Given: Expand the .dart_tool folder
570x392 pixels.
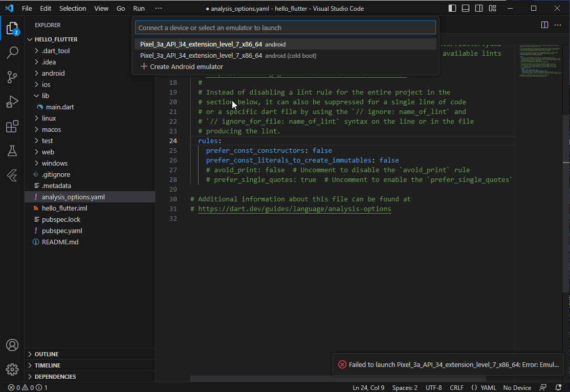Looking at the screenshot, I should (x=90, y=51).
